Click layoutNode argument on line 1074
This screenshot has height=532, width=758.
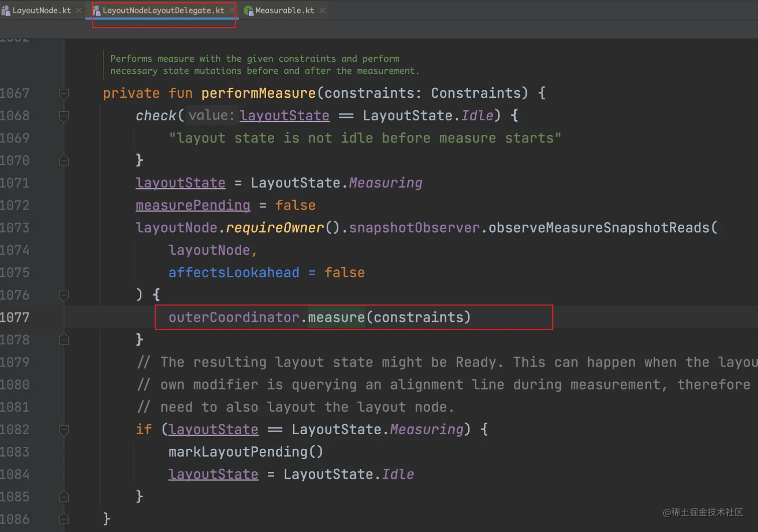pos(209,250)
